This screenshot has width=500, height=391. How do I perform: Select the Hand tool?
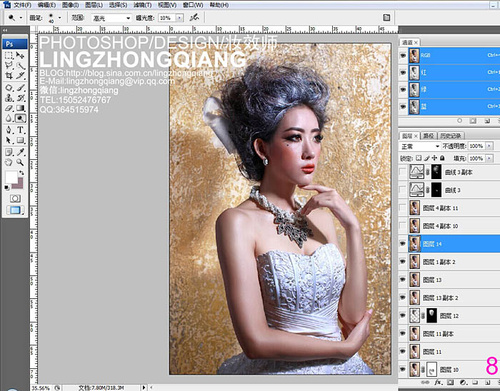[x=9, y=162]
